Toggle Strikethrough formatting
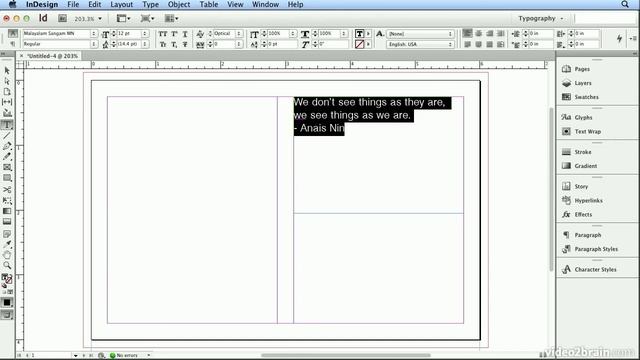 [185, 44]
